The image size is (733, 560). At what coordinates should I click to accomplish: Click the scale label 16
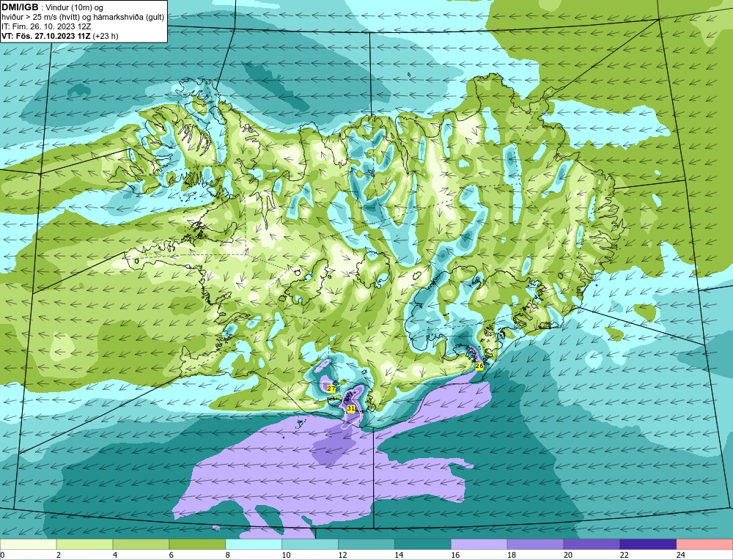pyautogui.click(x=455, y=555)
